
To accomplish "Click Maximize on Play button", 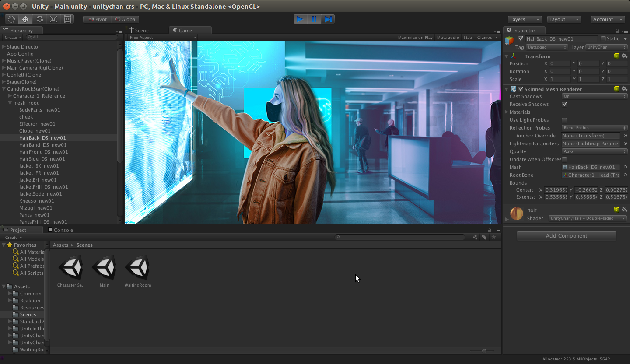I will point(415,37).
